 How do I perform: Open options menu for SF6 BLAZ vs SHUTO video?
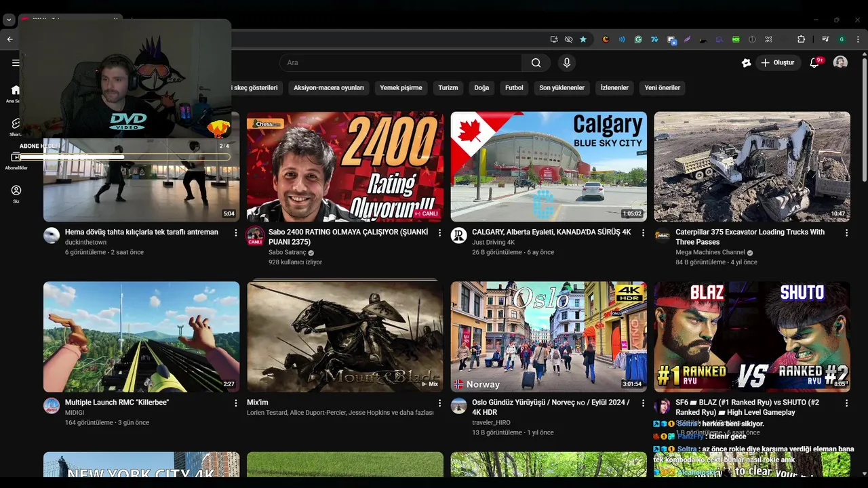pyautogui.click(x=846, y=403)
